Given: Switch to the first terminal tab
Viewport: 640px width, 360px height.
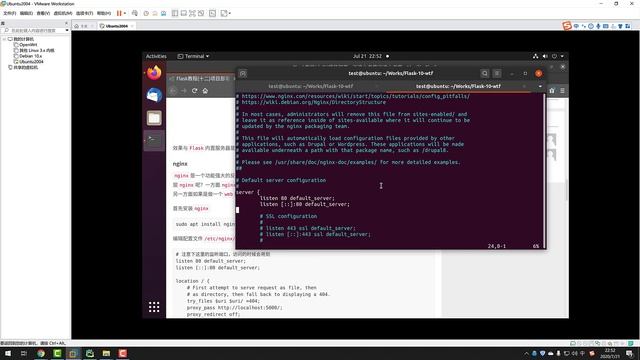Looking at the screenshot, I should pos(311,86).
